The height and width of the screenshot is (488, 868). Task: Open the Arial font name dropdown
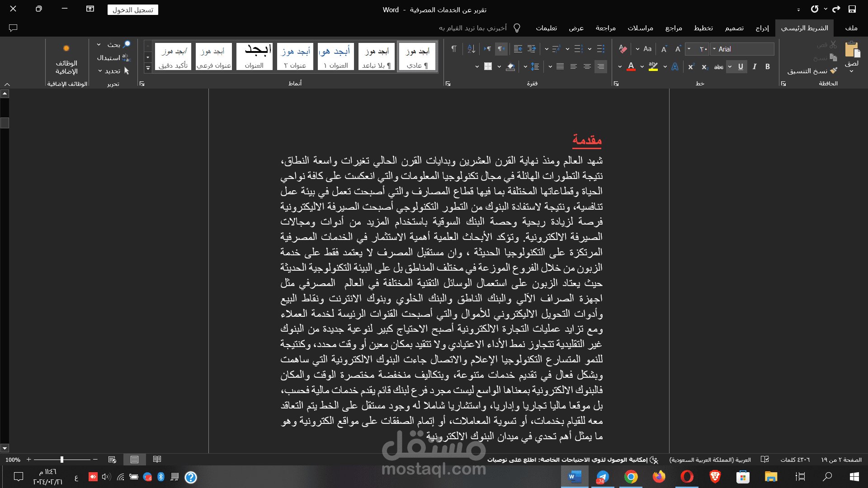pos(714,49)
